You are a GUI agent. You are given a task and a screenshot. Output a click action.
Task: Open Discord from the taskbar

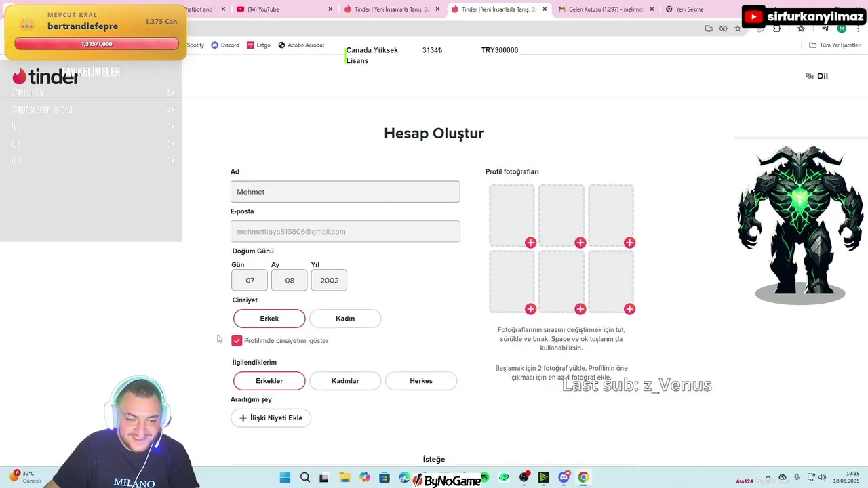tap(564, 477)
